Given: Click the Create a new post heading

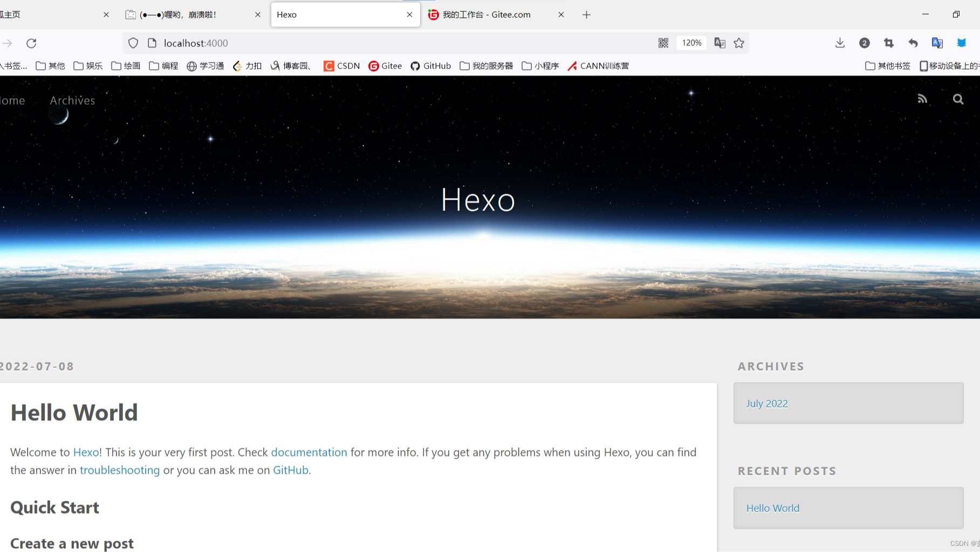Looking at the screenshot, I should click(x=72, y=543).
